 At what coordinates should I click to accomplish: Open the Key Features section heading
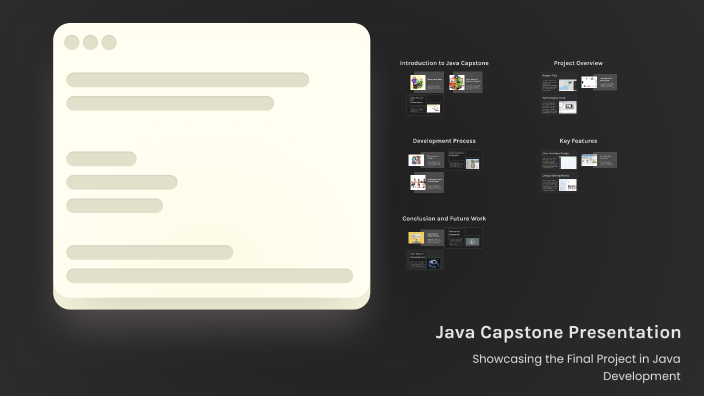point(578,141)
